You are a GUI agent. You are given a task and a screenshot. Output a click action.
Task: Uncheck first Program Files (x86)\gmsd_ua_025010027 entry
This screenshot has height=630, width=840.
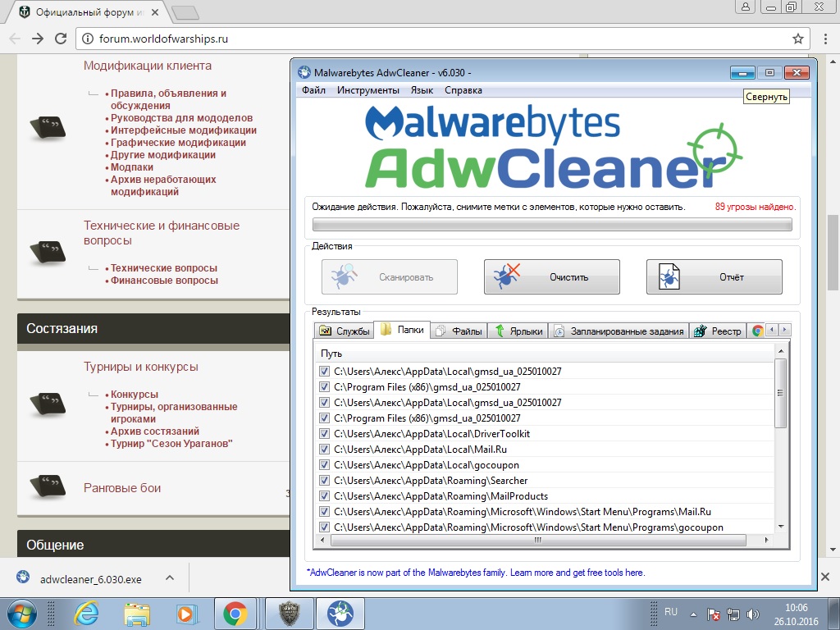(x=323, y=386)
